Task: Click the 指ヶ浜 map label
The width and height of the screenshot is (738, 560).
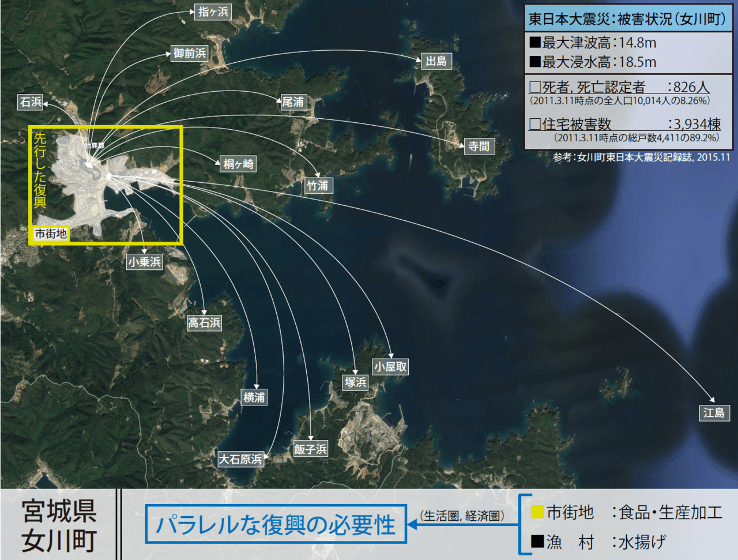Action: coord(213,12)
